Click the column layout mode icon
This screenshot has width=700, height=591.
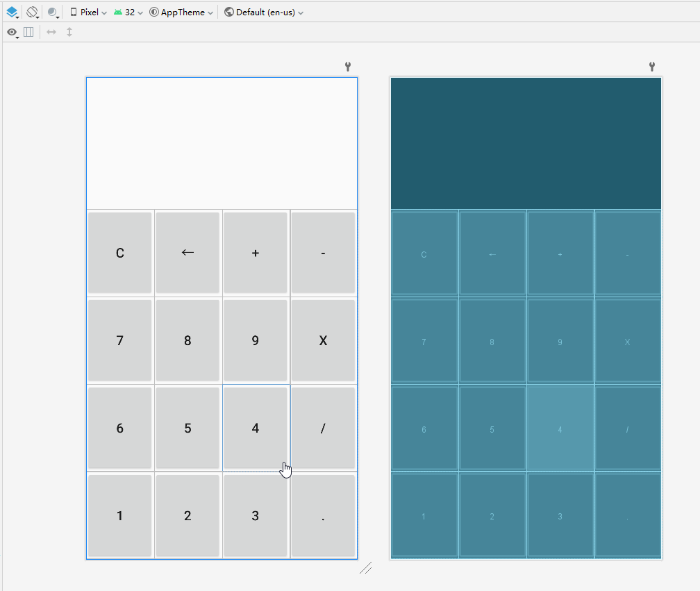click(28, 32)
